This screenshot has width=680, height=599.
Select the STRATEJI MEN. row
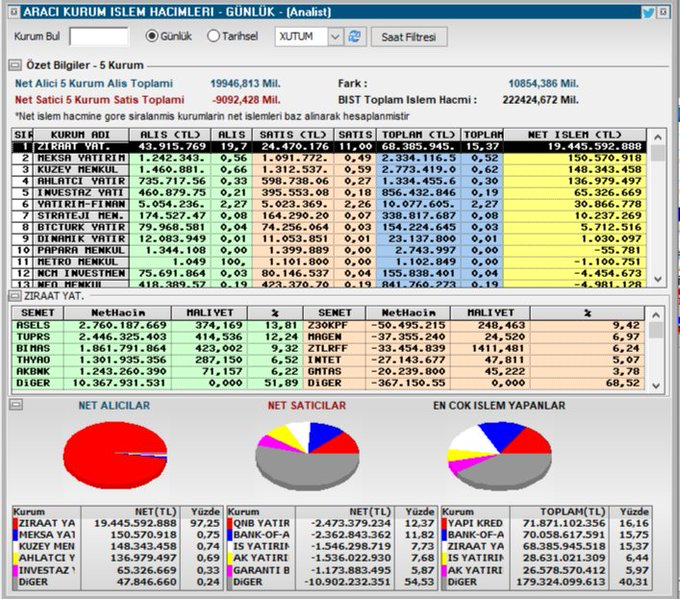coord(329,216)
